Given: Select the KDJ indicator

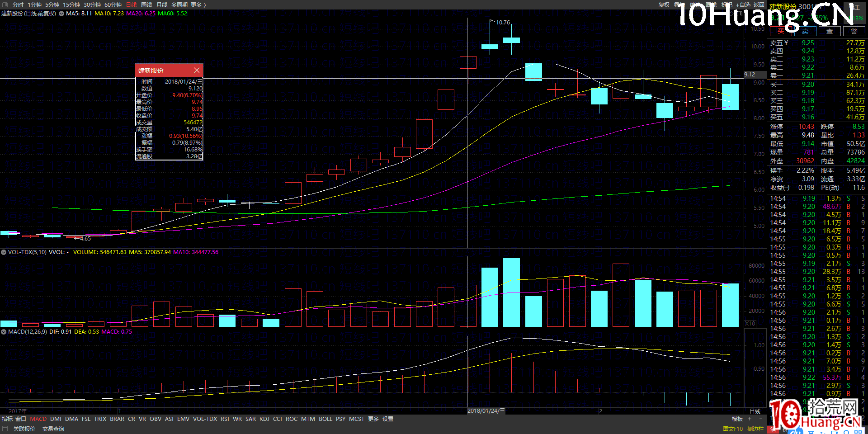Looking at the screenshot, I should tap(264, 419).
